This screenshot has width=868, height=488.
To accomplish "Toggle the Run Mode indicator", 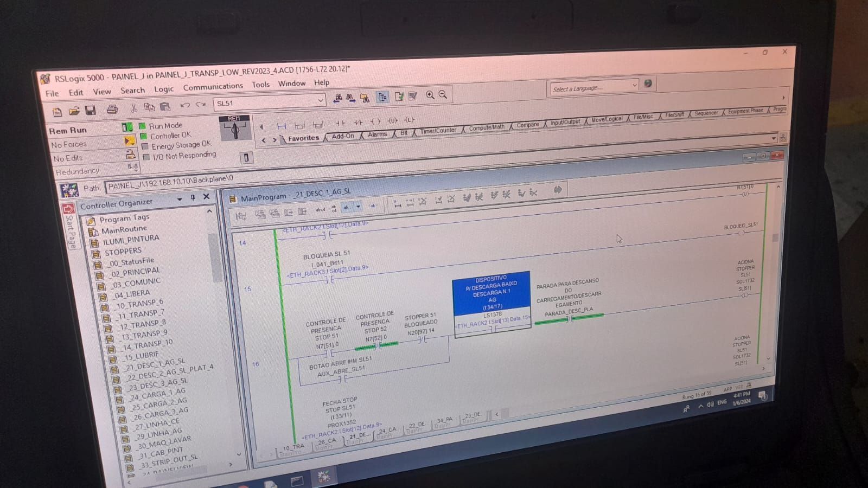I will pyautogui.click(x=143, y=126).
